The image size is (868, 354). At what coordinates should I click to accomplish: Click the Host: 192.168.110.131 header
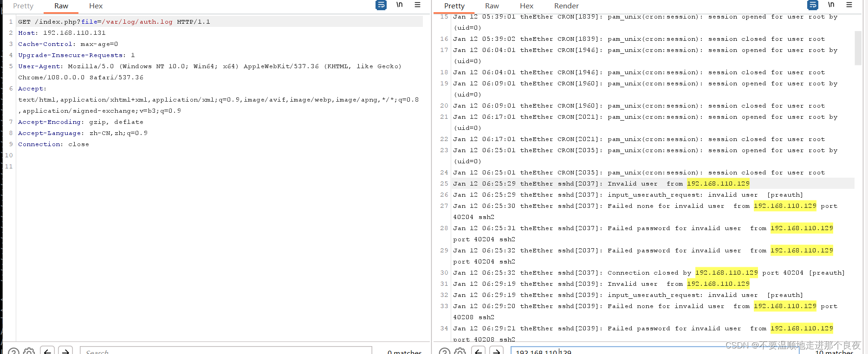tap(62, 33)
